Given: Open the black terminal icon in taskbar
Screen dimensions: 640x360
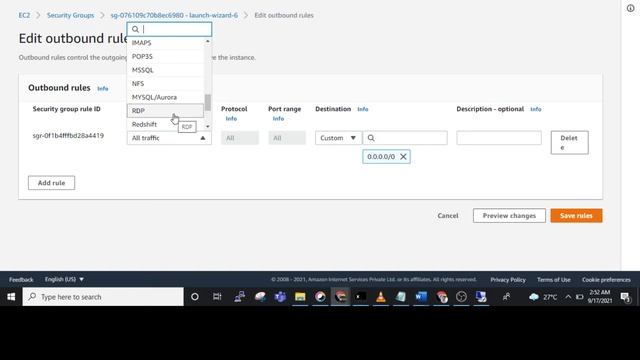Looking at the screenshot, I should (360, 297).
